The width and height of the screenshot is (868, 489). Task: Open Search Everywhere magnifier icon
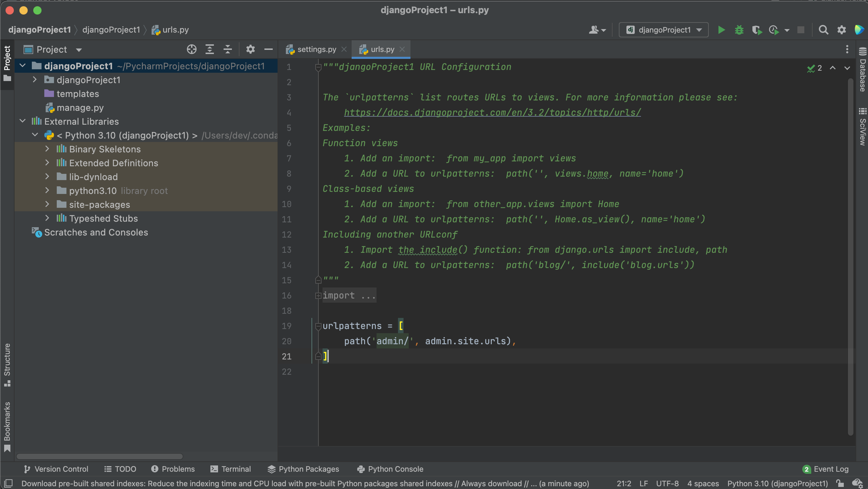coord(823,30)
